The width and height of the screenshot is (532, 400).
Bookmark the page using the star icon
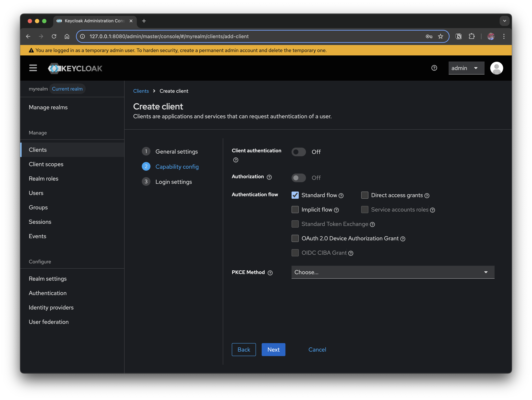(441, 36)
